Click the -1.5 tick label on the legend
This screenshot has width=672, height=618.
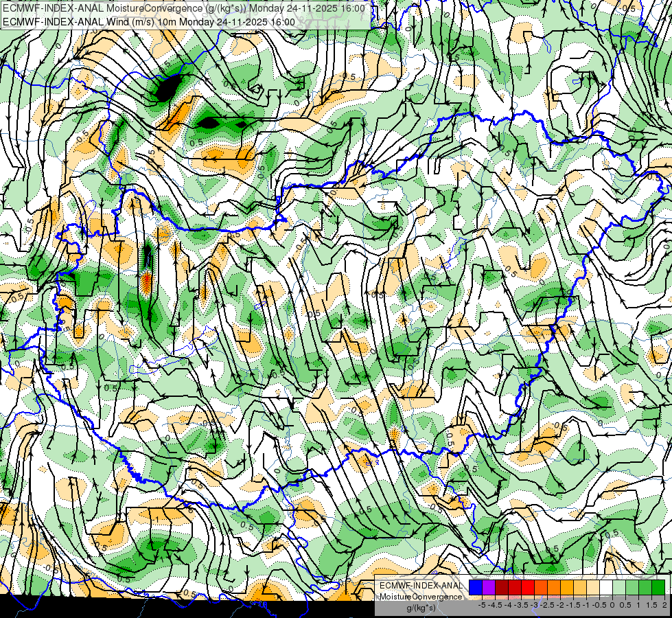573,605
